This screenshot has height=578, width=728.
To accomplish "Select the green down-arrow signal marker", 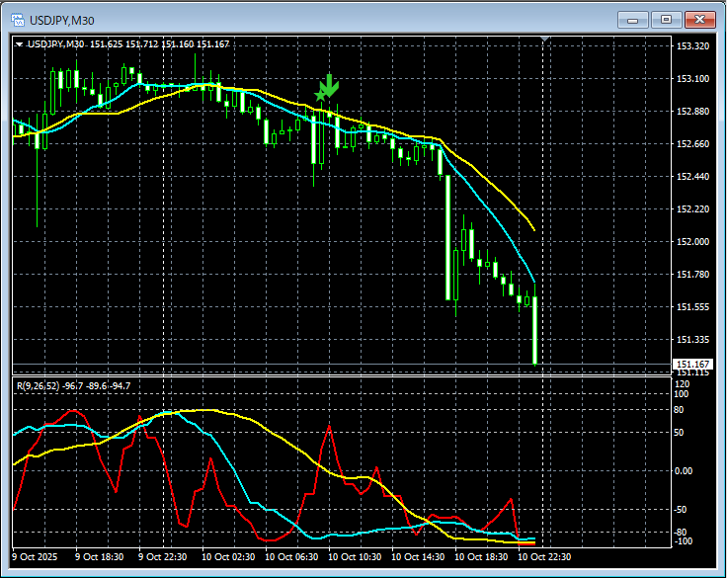I will pos(326,87).
